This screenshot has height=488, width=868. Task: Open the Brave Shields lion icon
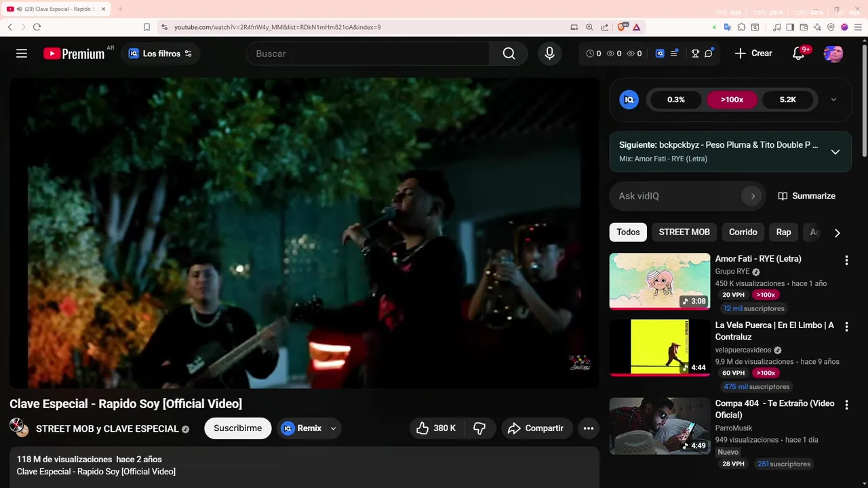(621, 27)
